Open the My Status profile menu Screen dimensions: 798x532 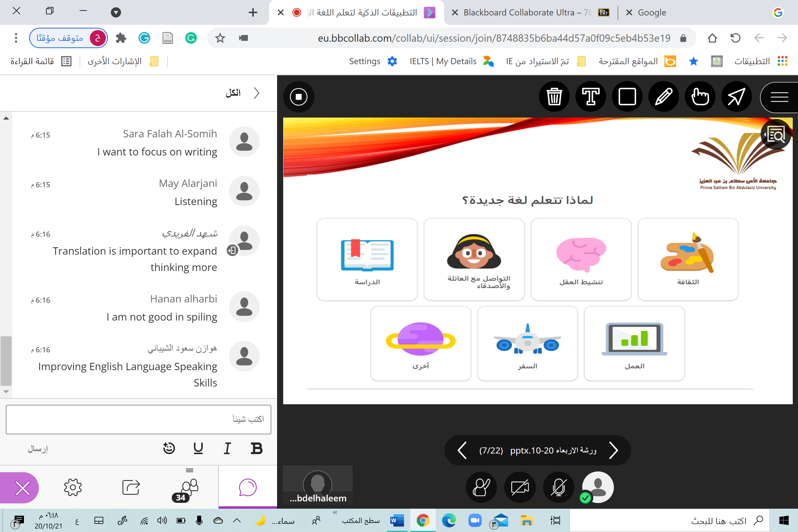[x=598, y=487]
